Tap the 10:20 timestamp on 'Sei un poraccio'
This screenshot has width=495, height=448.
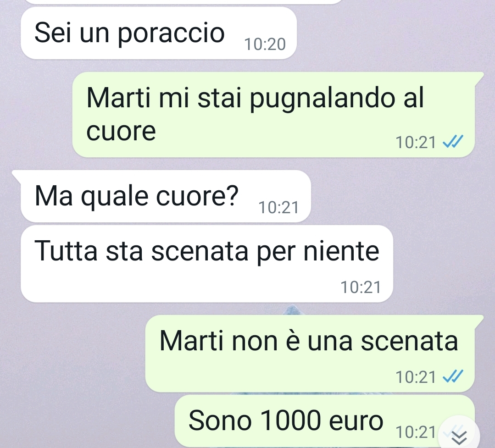click(x=265, y=44)
